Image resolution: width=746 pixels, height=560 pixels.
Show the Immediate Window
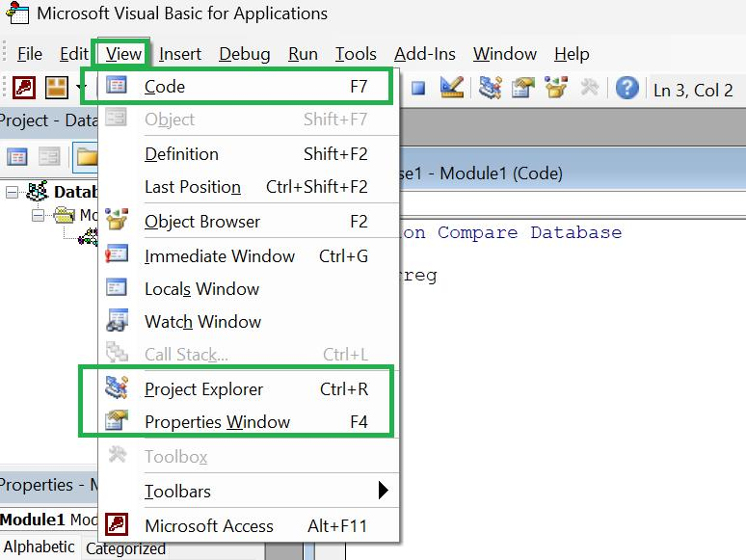[249, 256]
